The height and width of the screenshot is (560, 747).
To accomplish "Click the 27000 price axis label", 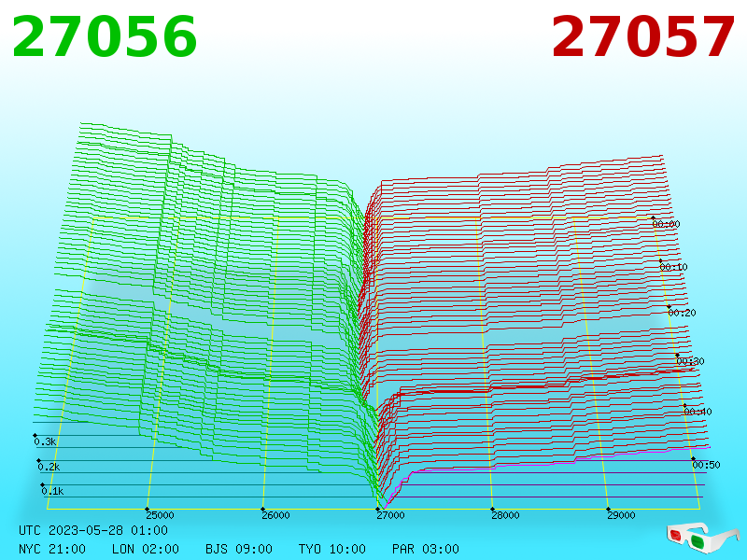I will point(390,515).
